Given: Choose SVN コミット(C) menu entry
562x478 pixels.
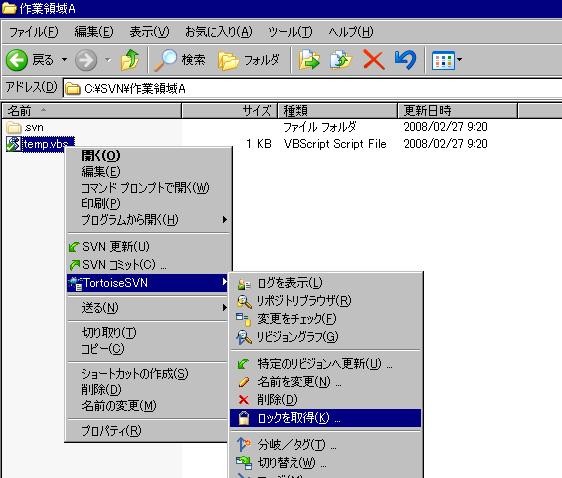Looking at the screenshot, I should point(148,265).
